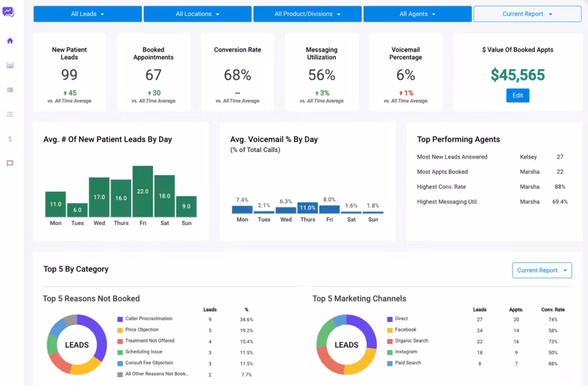Screen dimensions: 588x386
Task: Open the analytics chart icon in sidebar
Action: click(10, 65)
